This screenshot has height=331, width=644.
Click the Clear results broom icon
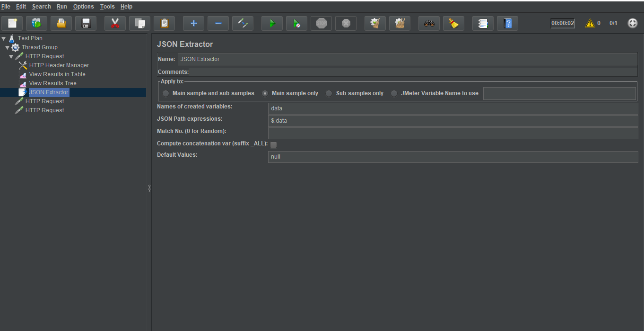point(375,23)
